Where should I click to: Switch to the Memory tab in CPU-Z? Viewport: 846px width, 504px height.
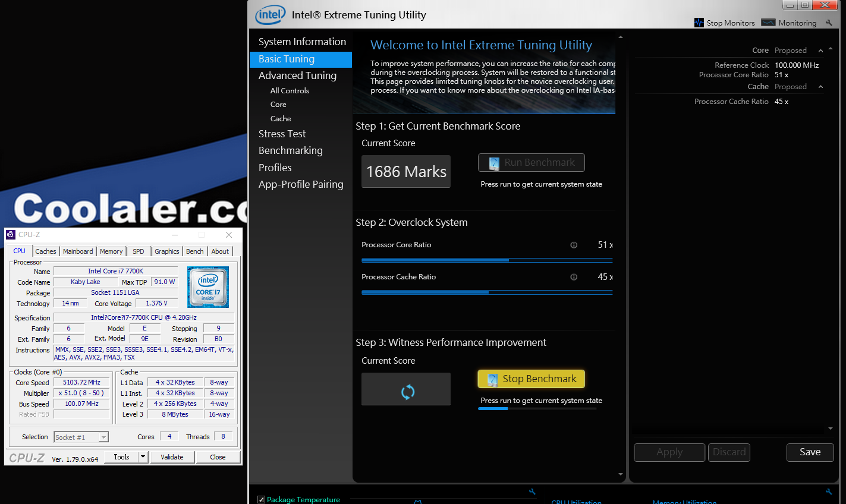click(x=111, y=251)
